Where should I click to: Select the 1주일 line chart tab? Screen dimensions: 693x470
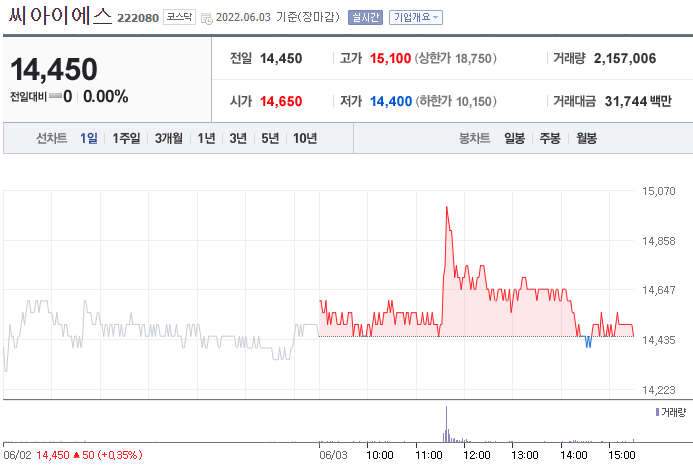pyautogui.click(x=126, y=138)
